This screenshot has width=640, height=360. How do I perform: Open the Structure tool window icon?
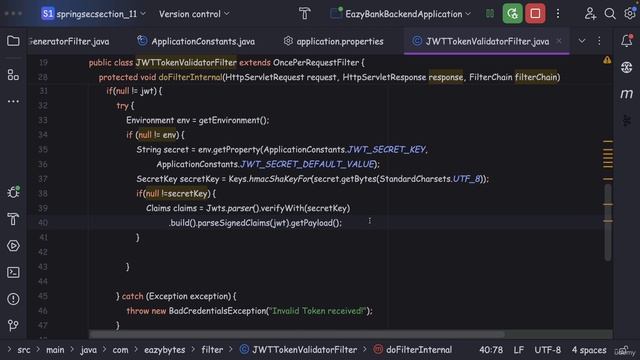[x=13, y=75]
